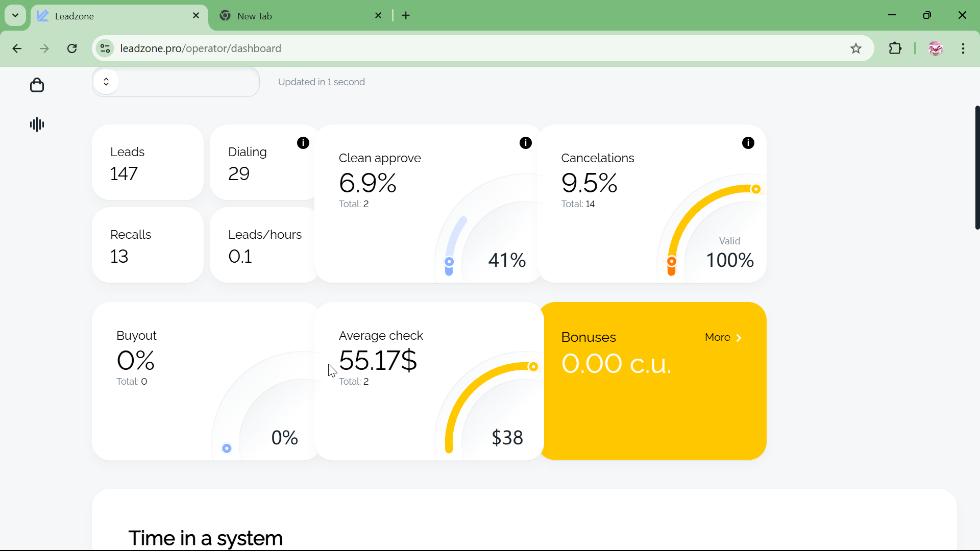Show info for the Dialing card

pyautogui.click(x=303, y=143)
